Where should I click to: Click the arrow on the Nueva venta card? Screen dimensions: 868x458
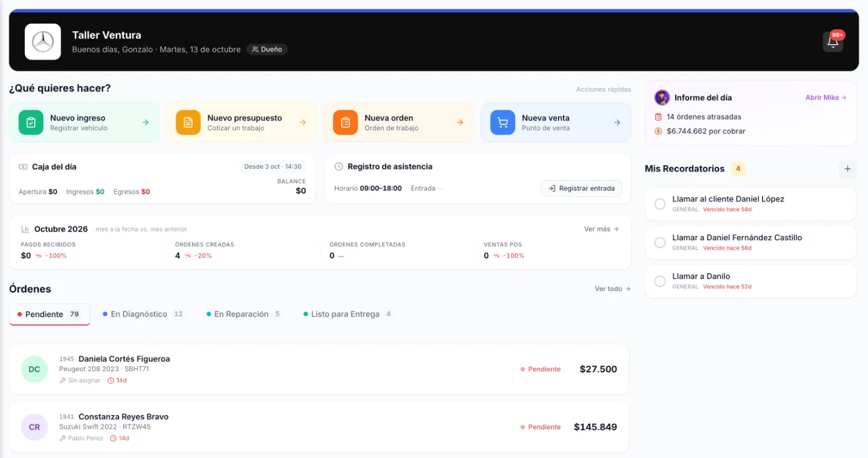618,122
